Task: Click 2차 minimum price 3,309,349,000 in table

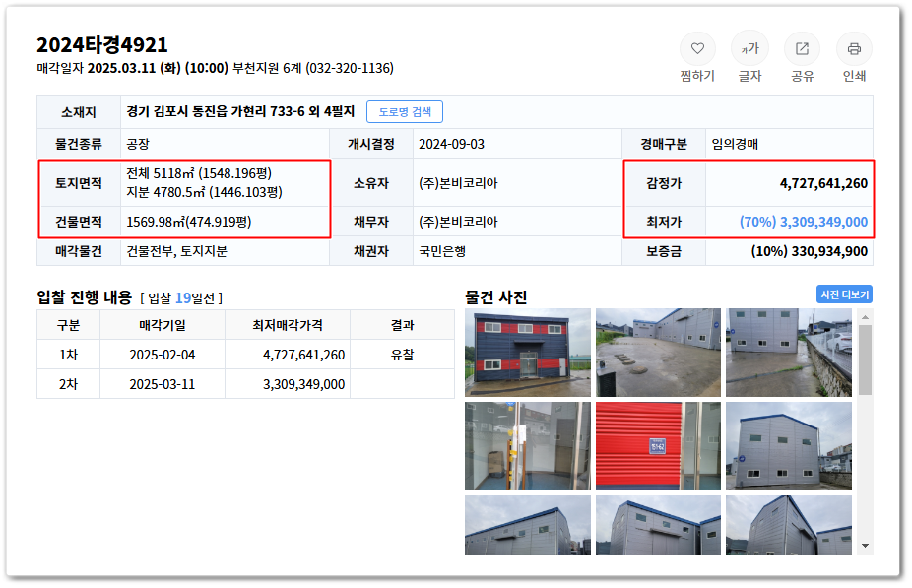Action: [303, 384]
